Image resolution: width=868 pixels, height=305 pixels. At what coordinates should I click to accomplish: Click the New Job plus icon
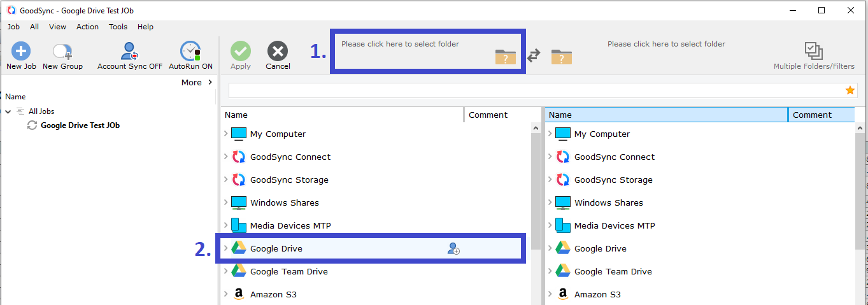[21, 52]
